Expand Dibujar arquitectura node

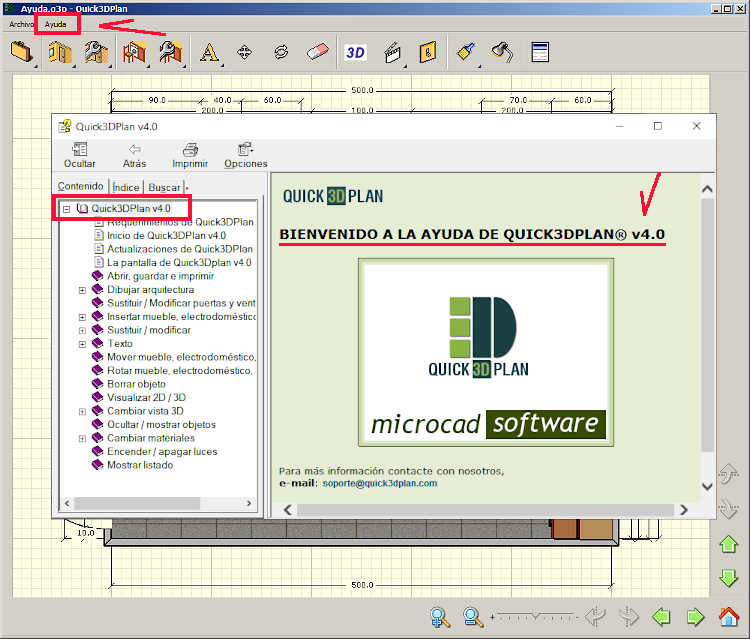82,290
